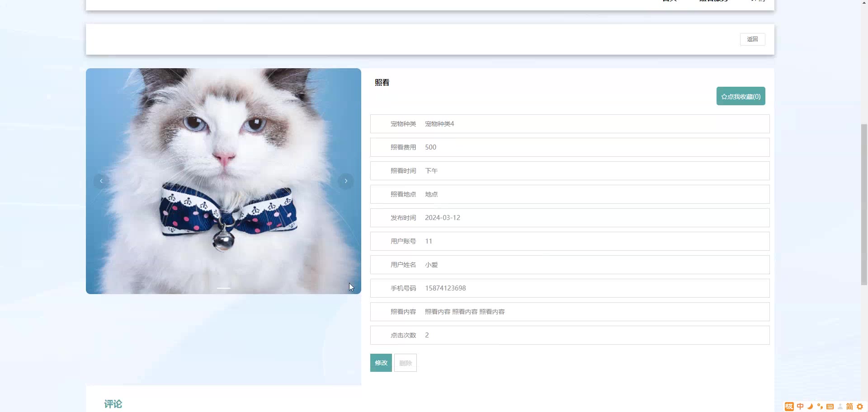
Task: Click the 修改 edit button
Action: click(381, 363)
